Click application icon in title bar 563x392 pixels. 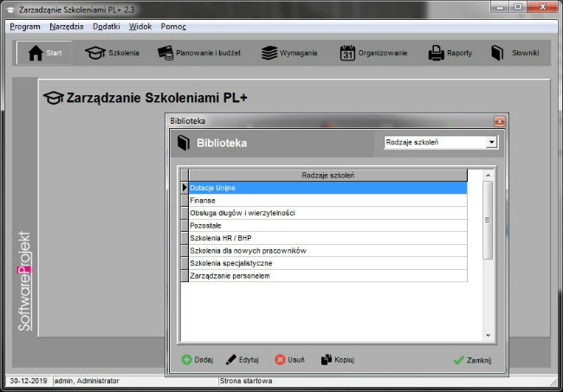pyautogui.click(x=10, y=10)
